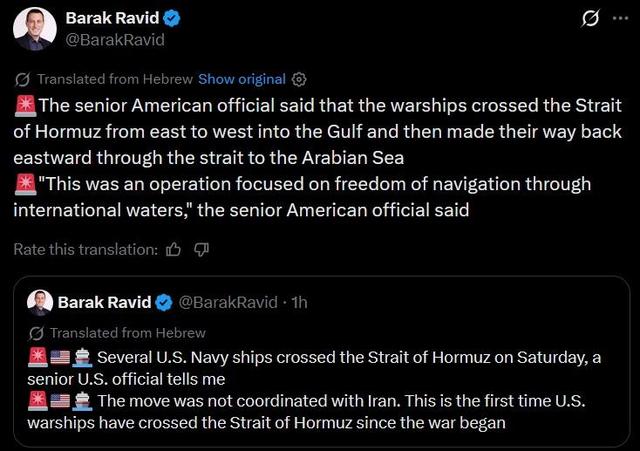The width and height of the screenshot is (640, 451).
Task: Click Grok icon beside top "Translated from Hebrew"
Action: pyautogui.click(x=22, y=79)
